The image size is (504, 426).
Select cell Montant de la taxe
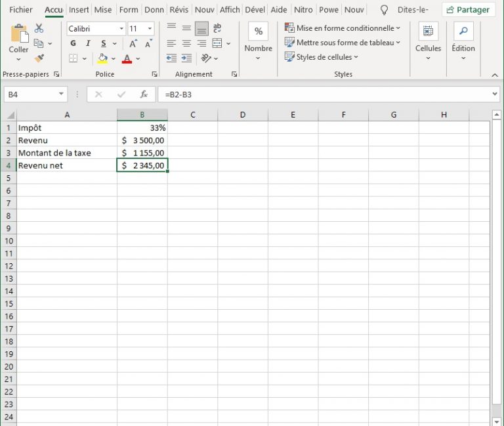coord(67,153)
